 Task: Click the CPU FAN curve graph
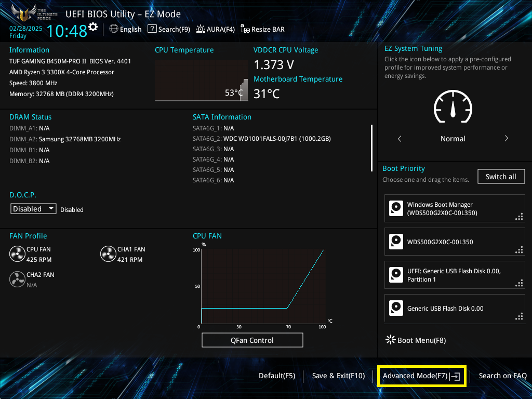pyautogui.click(x=263, y=286)
